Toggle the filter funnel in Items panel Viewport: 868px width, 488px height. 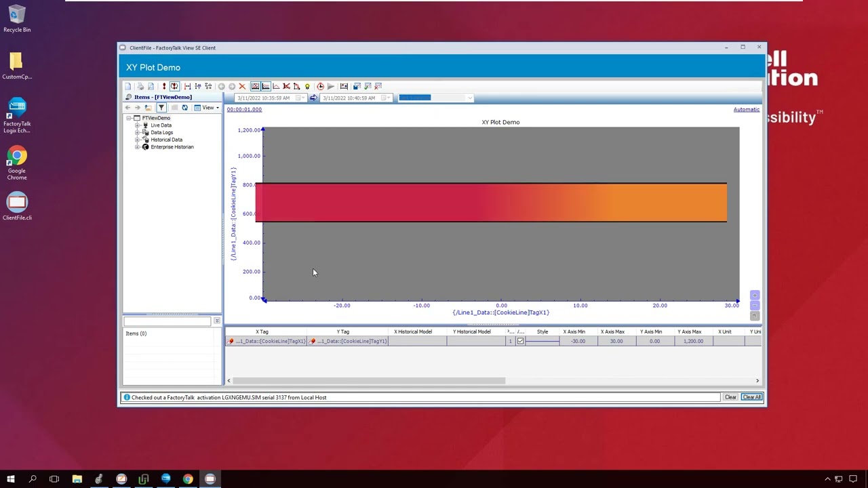(161, 108)
